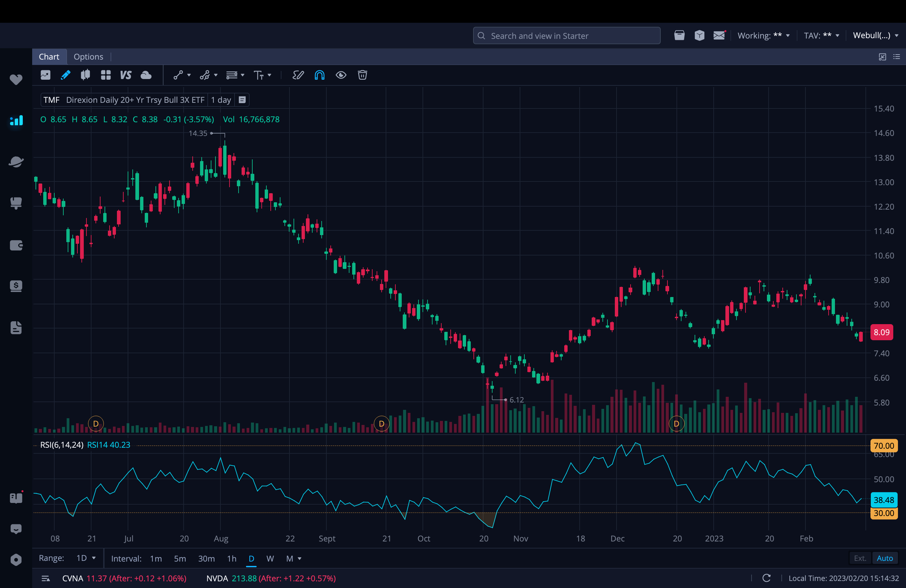This screenshot has height=588, width=906.
Task: Click the list menu icon top right
Action: coord(897,57)
